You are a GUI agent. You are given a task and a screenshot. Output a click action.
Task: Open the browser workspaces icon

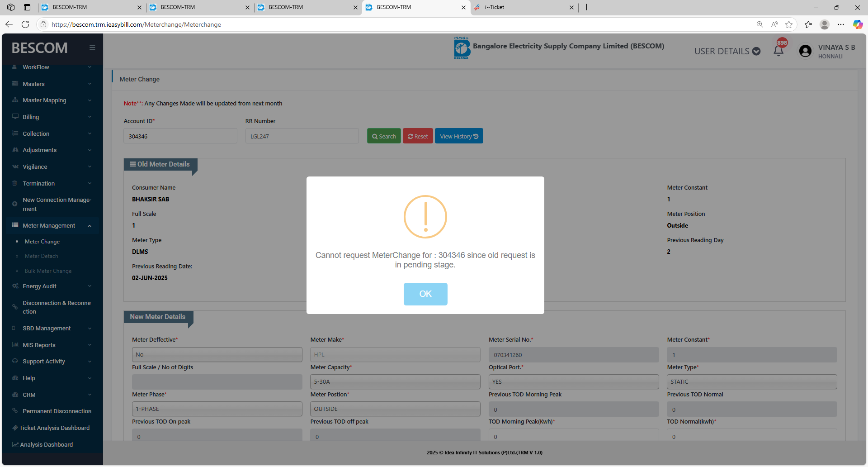tap(11, 7)
